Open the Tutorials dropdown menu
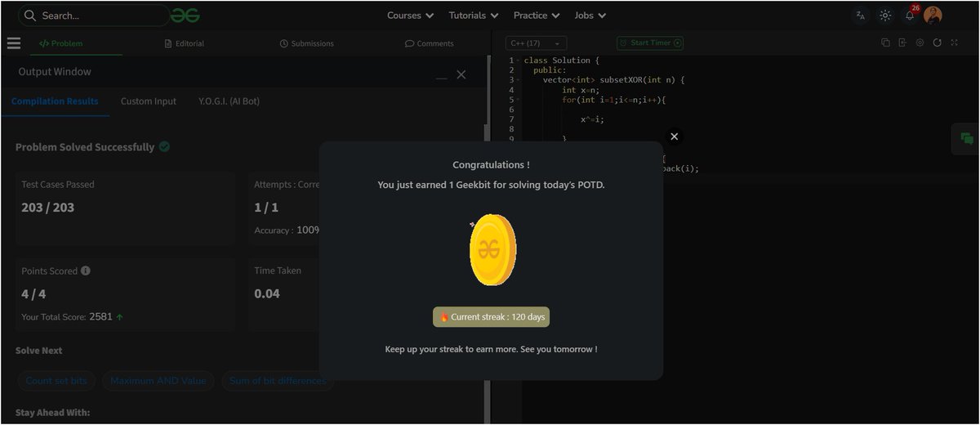This screenshot has height=425, width=980. click(474, 16)
